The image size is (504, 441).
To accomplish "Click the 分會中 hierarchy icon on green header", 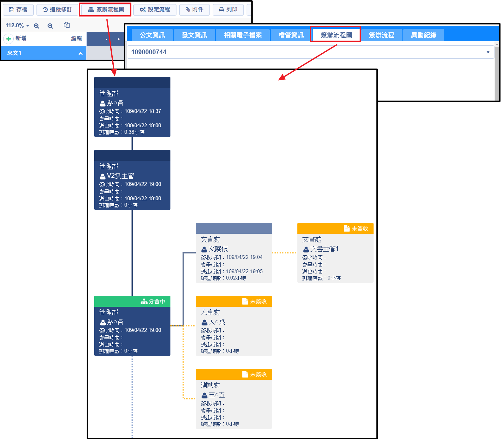I will pos(144,301).
